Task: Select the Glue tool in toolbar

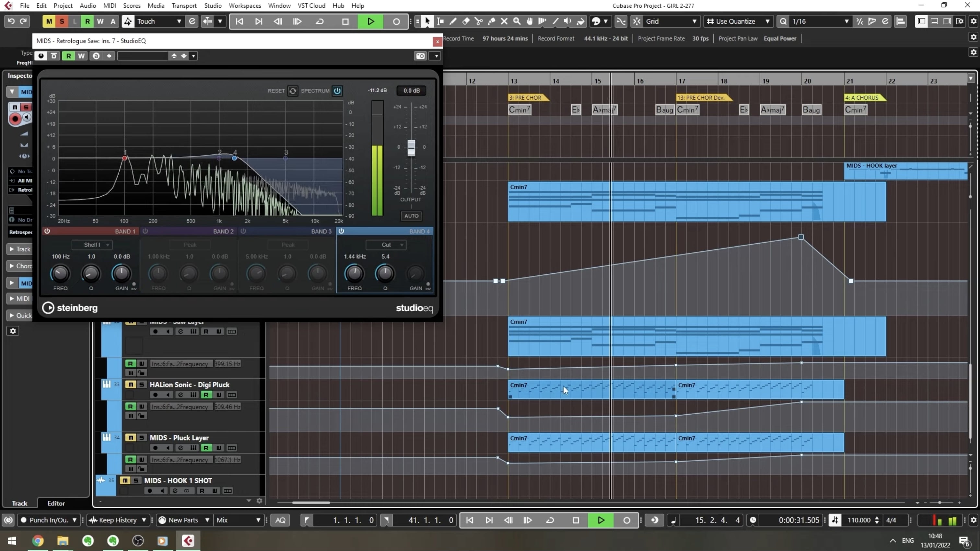Action: click(x=492, y=21)
